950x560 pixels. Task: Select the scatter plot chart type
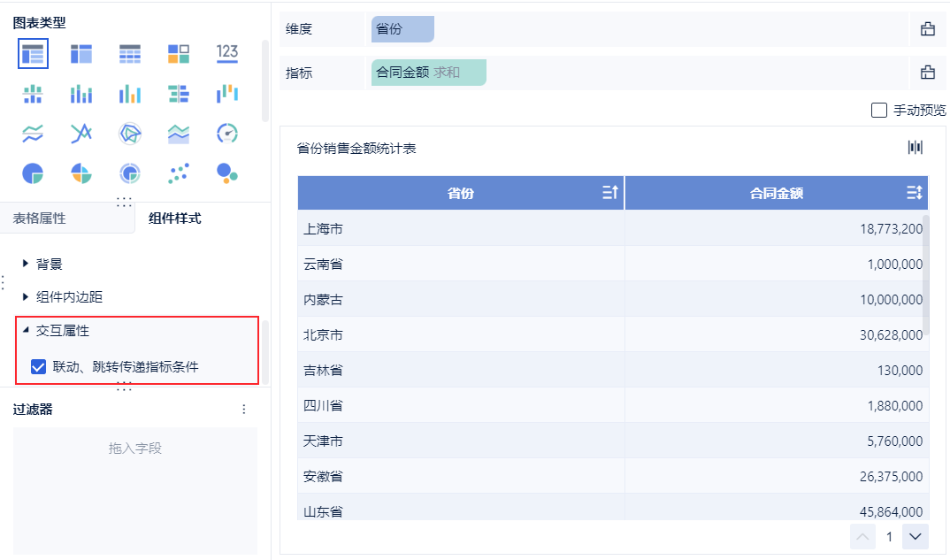(179, 173)
